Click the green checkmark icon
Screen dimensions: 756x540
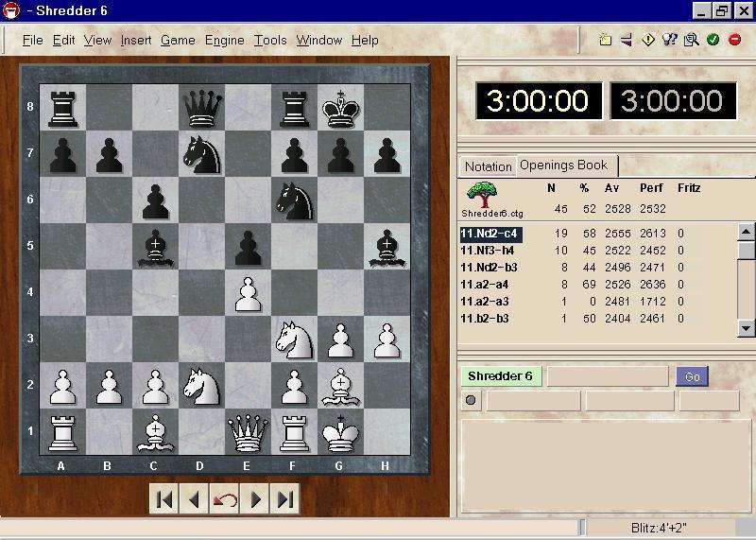pyautogui.click(x=713, y=40)
